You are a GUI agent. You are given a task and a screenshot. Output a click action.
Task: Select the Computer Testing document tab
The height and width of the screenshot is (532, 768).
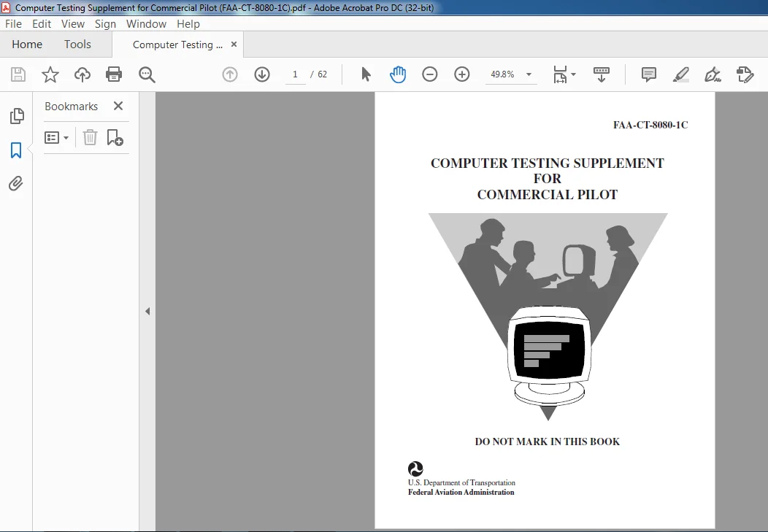(177, 45)
